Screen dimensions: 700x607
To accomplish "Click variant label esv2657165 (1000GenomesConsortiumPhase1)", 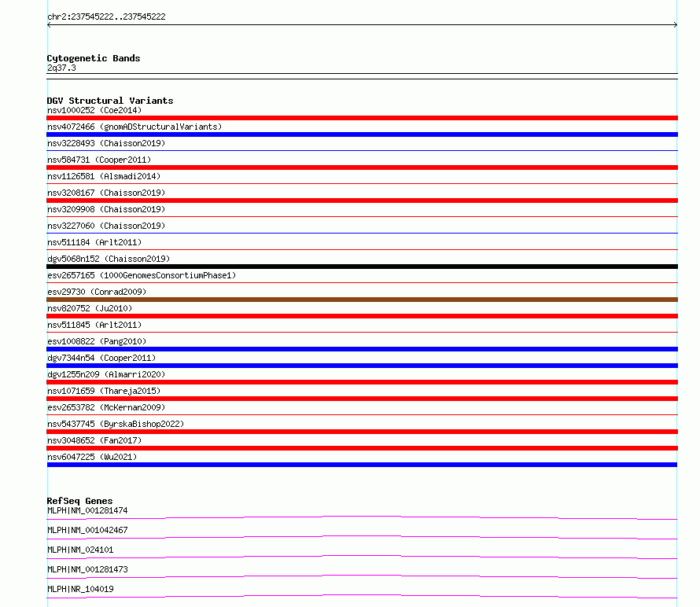I will coord(142,275).
